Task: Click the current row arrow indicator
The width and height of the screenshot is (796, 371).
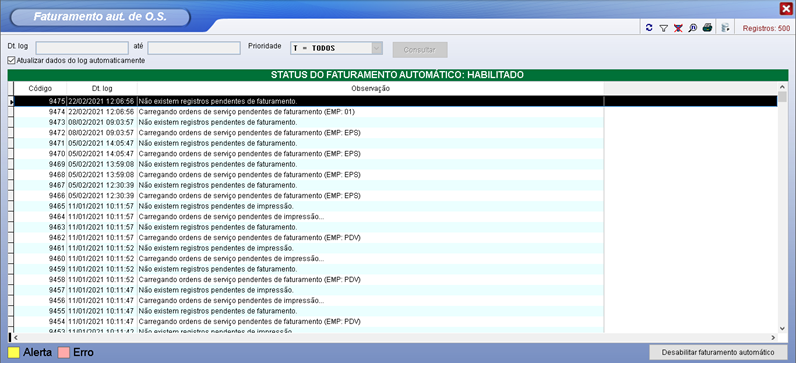Action: coord(11,102)
